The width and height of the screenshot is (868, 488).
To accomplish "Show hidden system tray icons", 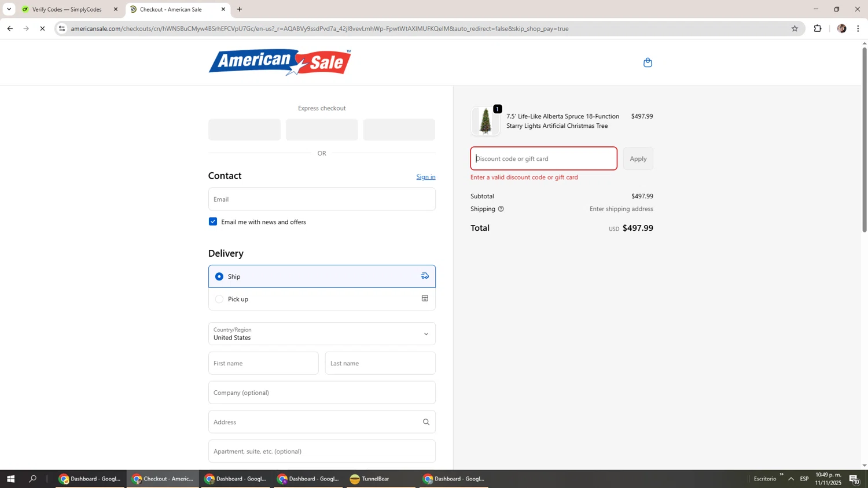I will 791,479.
